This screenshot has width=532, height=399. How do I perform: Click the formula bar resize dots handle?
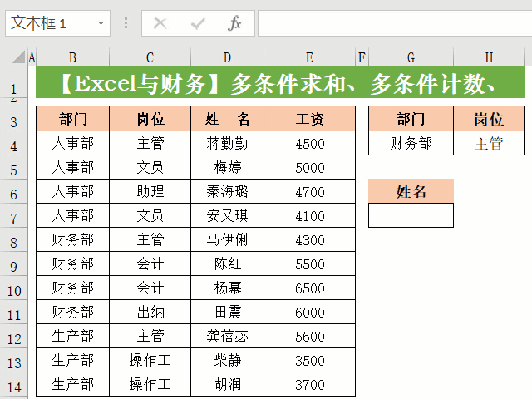(x=126, y=23)
